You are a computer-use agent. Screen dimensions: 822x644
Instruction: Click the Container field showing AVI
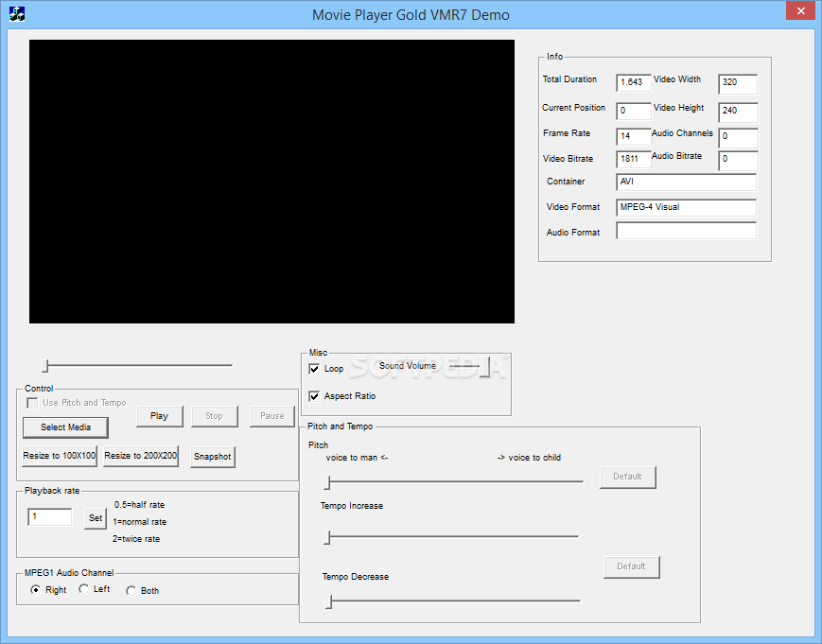(686, 182)
